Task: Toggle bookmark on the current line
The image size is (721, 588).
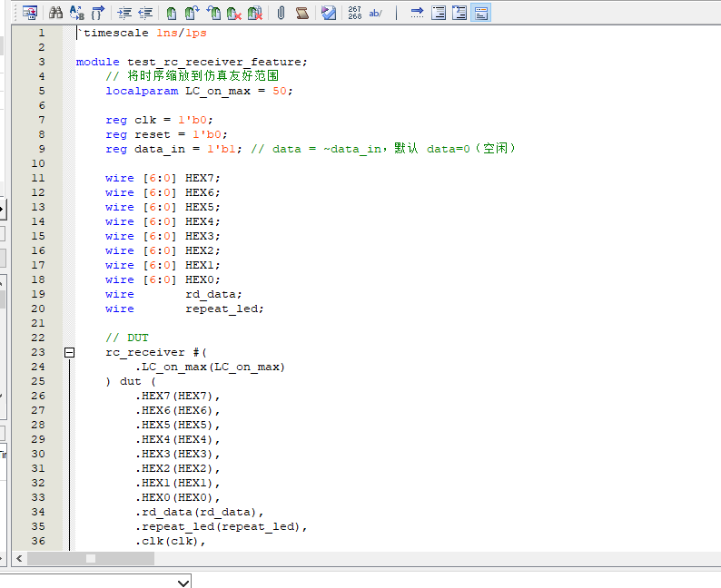Action: coord(172,13)
